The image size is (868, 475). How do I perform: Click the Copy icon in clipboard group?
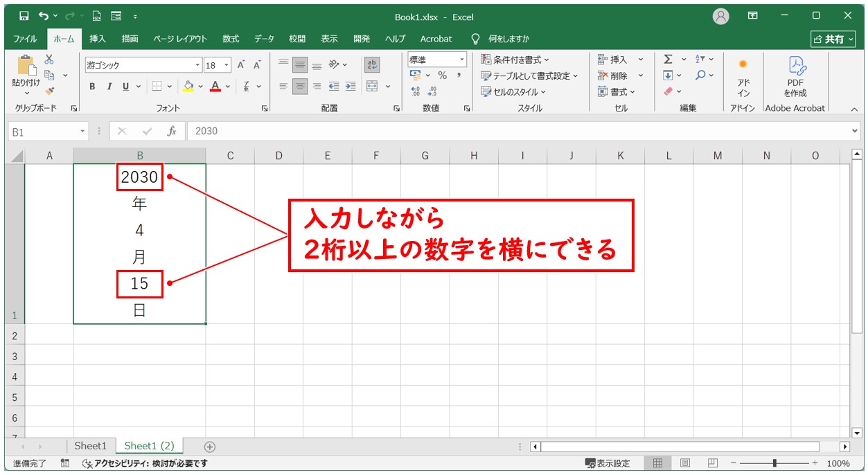pos(49,75)
